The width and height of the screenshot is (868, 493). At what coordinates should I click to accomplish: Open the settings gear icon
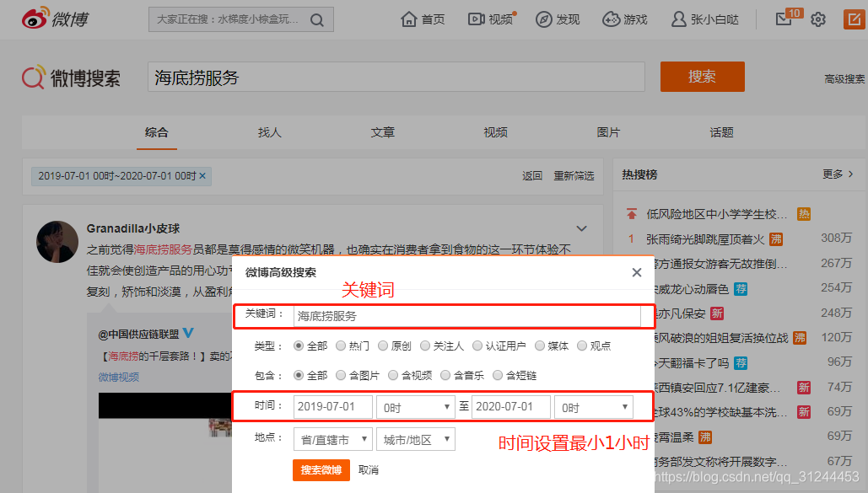(x=818, y=20)
